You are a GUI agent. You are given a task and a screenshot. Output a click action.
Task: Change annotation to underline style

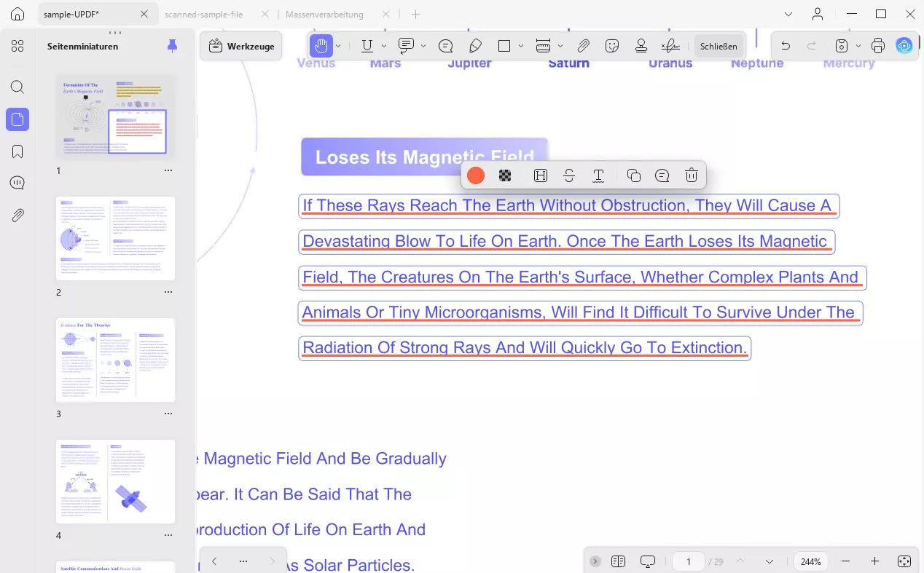598,175
